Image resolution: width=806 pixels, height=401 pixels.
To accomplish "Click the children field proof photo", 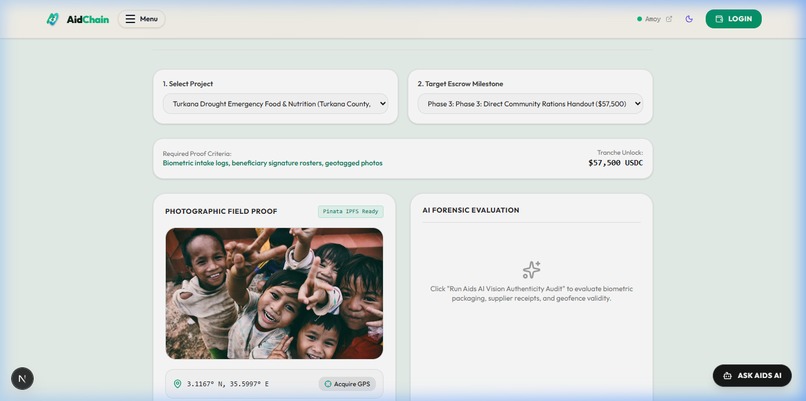I will [274, 294].
